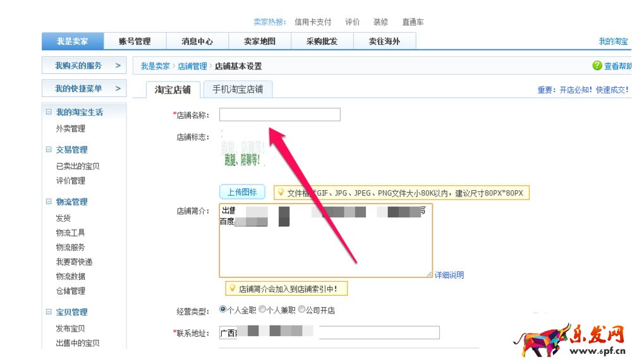
Task: Select the 个人兼职 radio button
Action: coord(262,310)
